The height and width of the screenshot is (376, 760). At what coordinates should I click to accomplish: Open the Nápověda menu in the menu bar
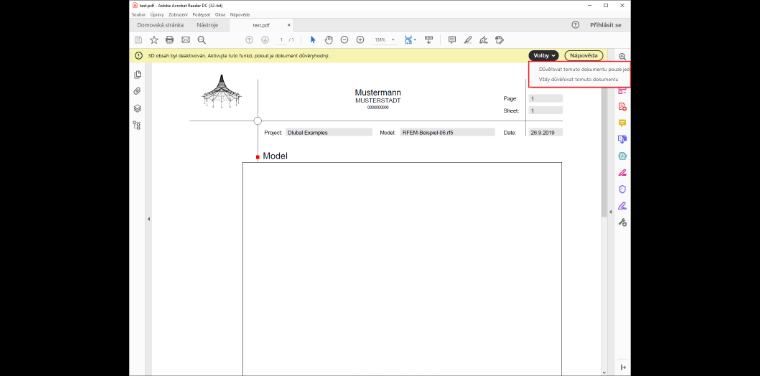[x=240, y=15]
